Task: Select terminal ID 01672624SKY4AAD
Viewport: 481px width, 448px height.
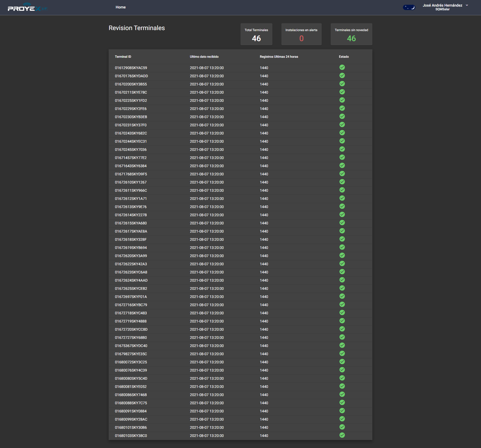Action: (131, 280)
